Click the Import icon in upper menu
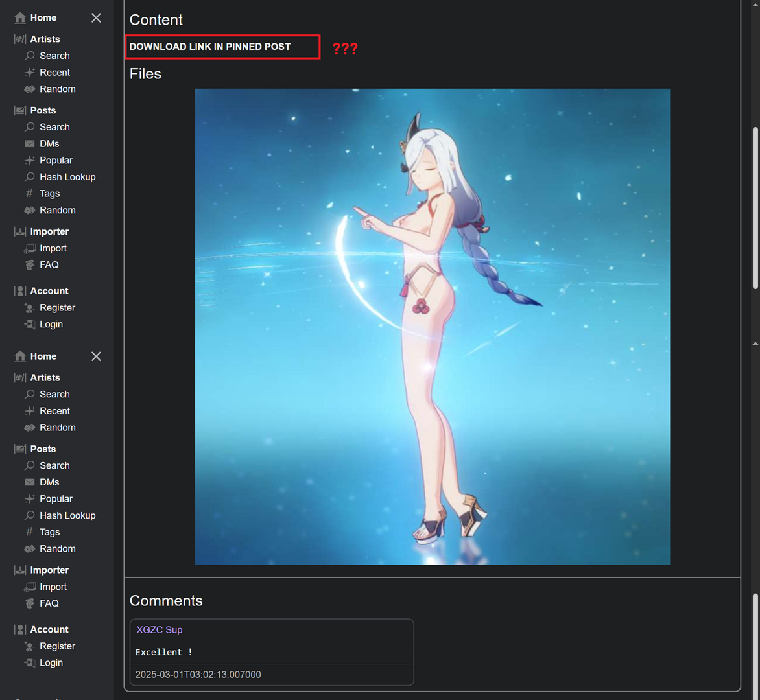760x700 pixels. [30, 248]
